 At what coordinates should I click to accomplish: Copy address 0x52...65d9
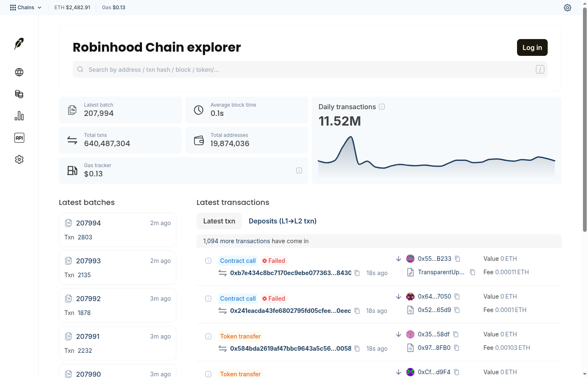coord(457,310)
